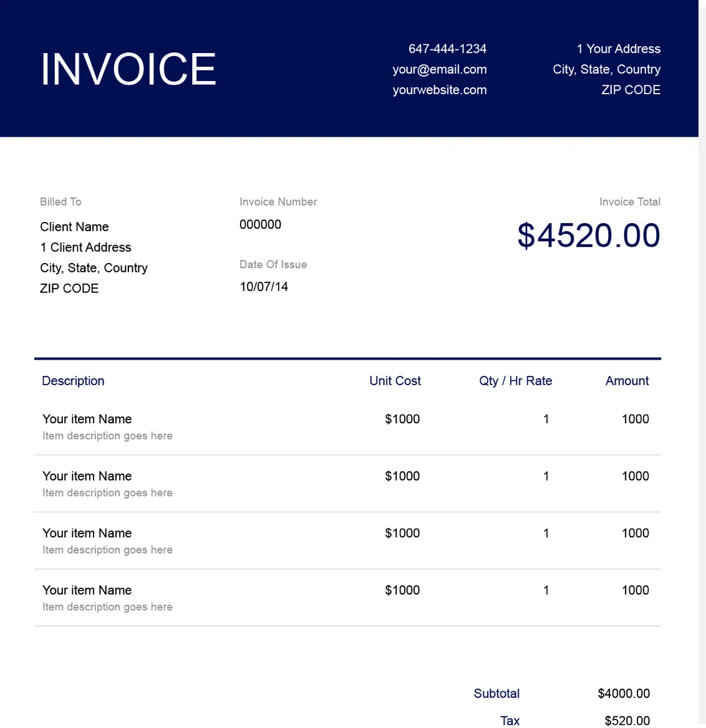
Task: Click the Client Name field
Action: (74, 227)
